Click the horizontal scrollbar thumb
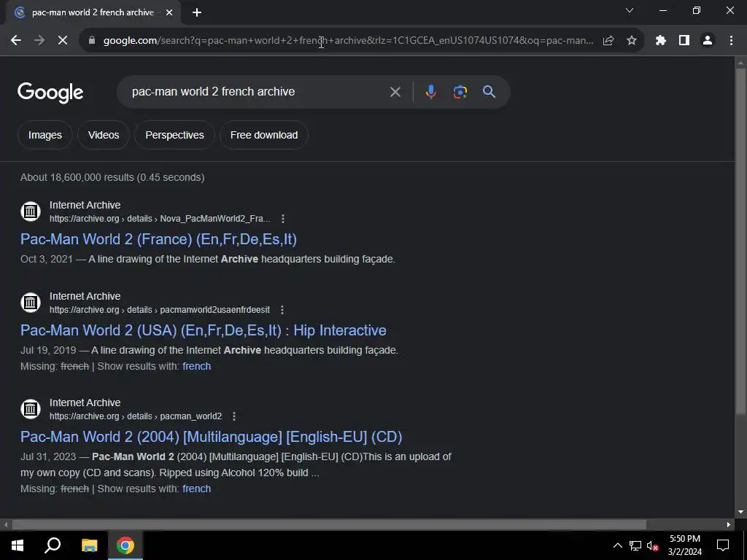Image resolution: width=747 pixels, height=560 pixels. click(329, 525)
